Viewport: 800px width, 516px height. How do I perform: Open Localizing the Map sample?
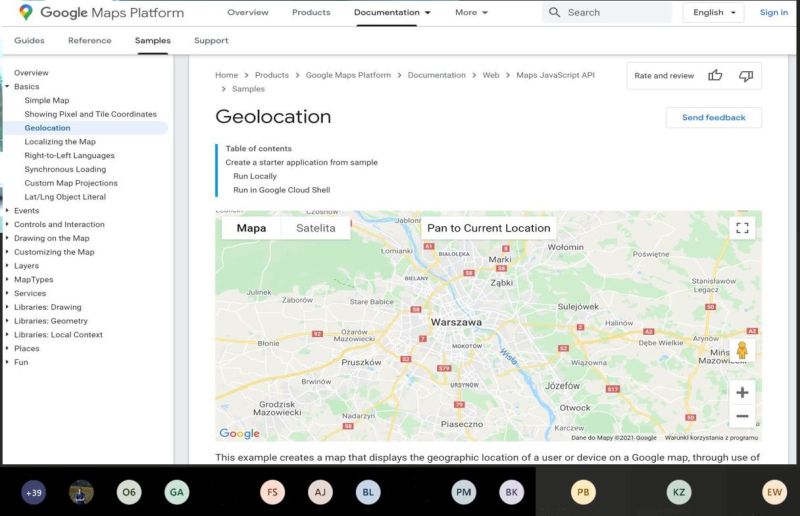(x=60, y=142)
